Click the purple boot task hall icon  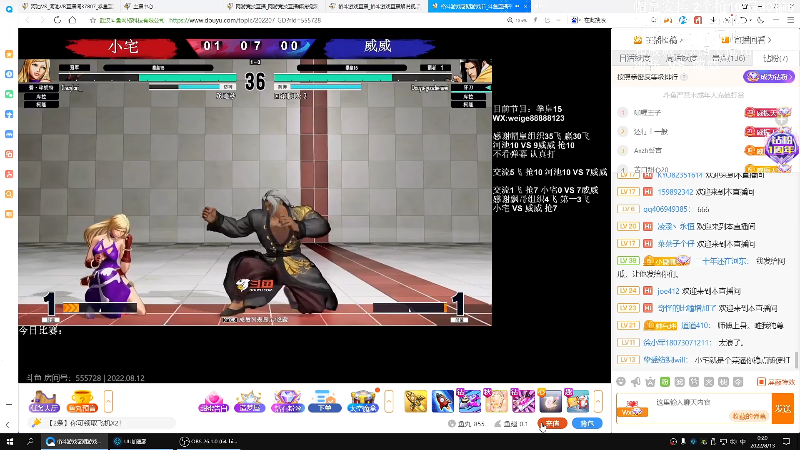(44, 402)
